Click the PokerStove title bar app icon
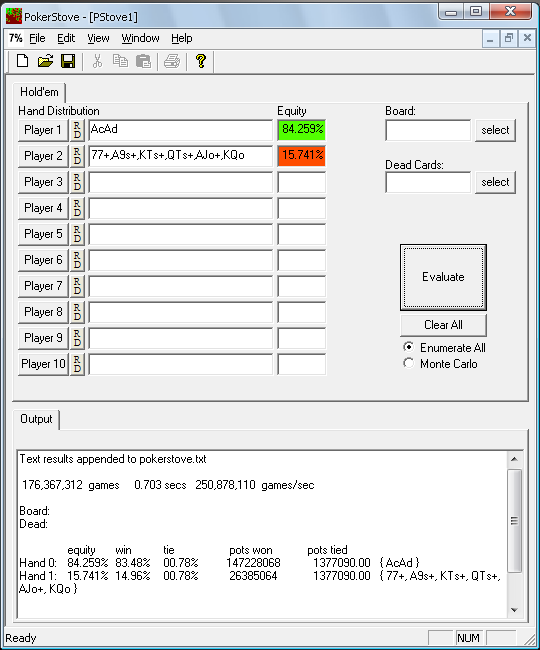Screen dimensions: 540x650 [14, 17]
